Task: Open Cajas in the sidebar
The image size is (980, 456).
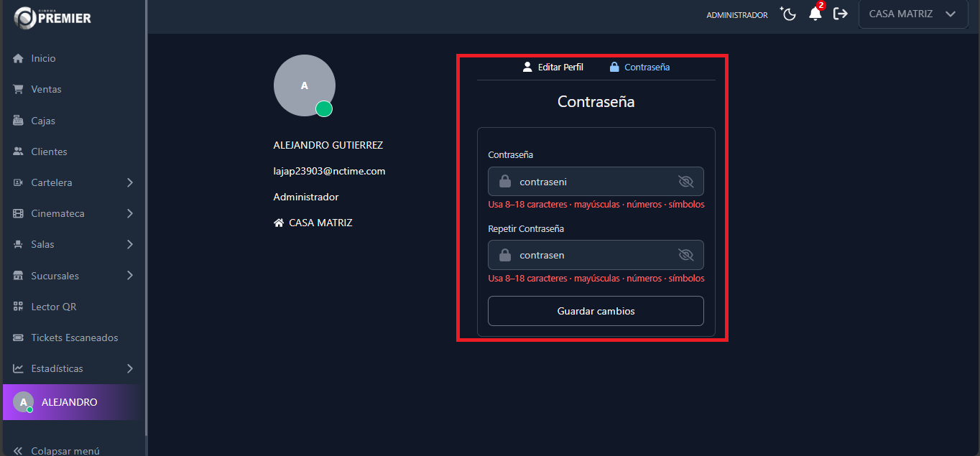Action: point(43,121)
